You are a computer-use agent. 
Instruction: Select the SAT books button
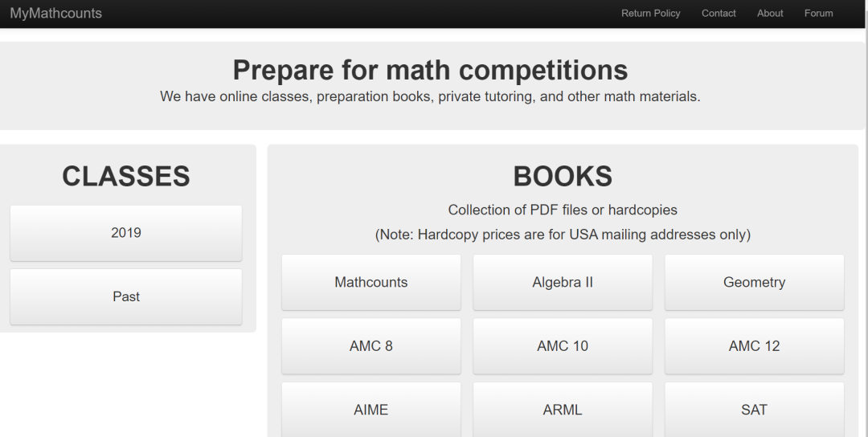pos(754,410)
